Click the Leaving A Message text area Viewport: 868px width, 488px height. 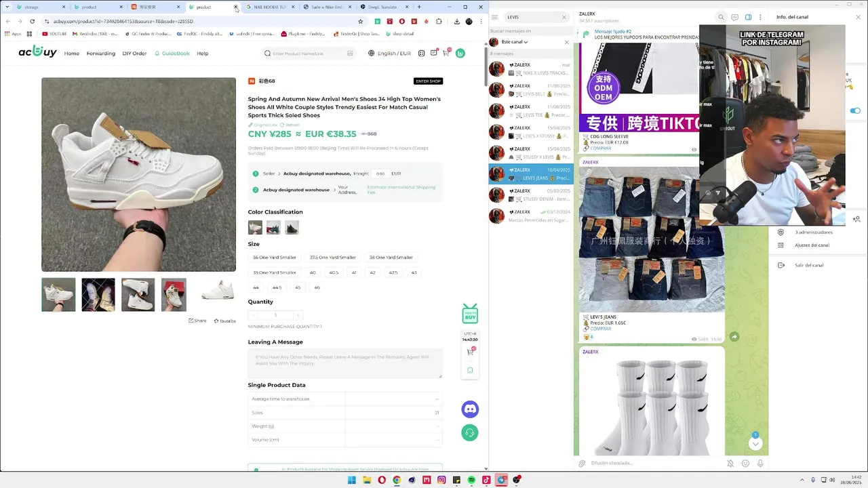(345, 364)
